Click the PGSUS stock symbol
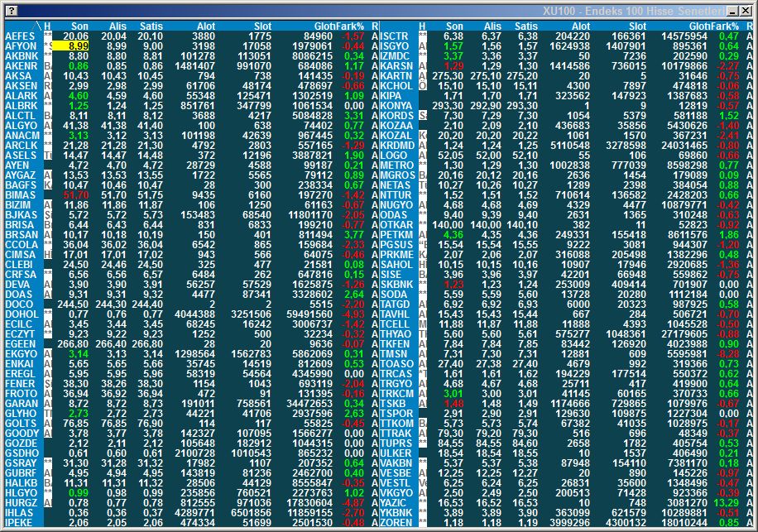This screenshot has height=532, width=758. click(x=396, y=245)
